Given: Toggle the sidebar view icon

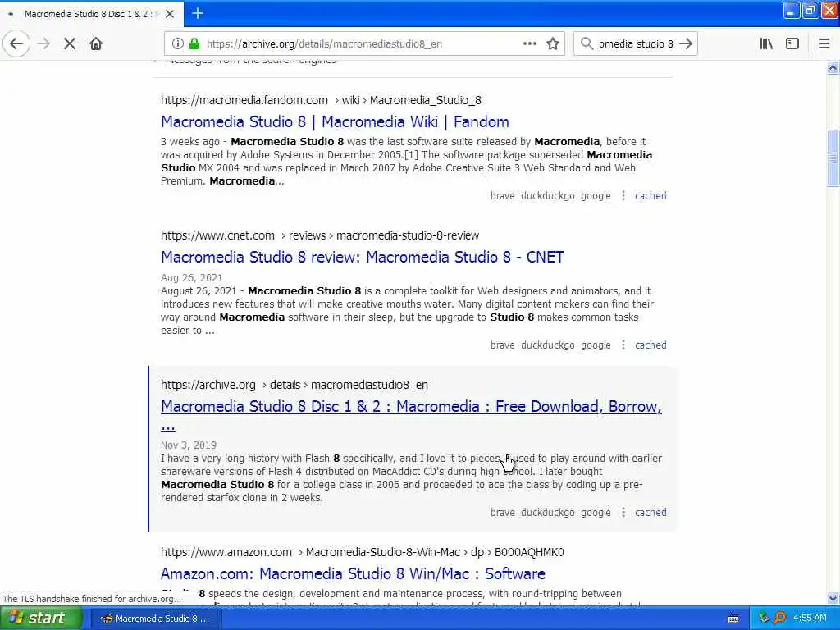Looking at the screenshot, I should tap(792, 44).
